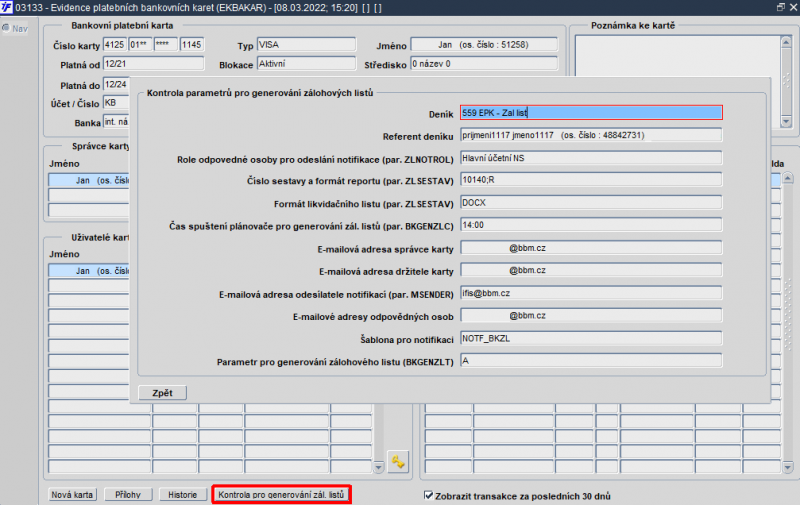Click the 14:00 scheduler time field
The width and height of the screenshot is (800, 505).
[591, 225]
